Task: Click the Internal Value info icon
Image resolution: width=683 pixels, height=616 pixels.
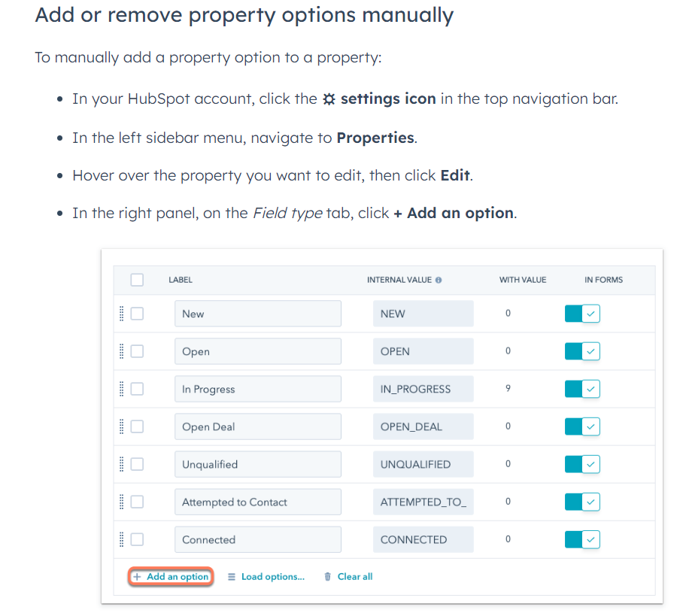Action: pos(439,280)
